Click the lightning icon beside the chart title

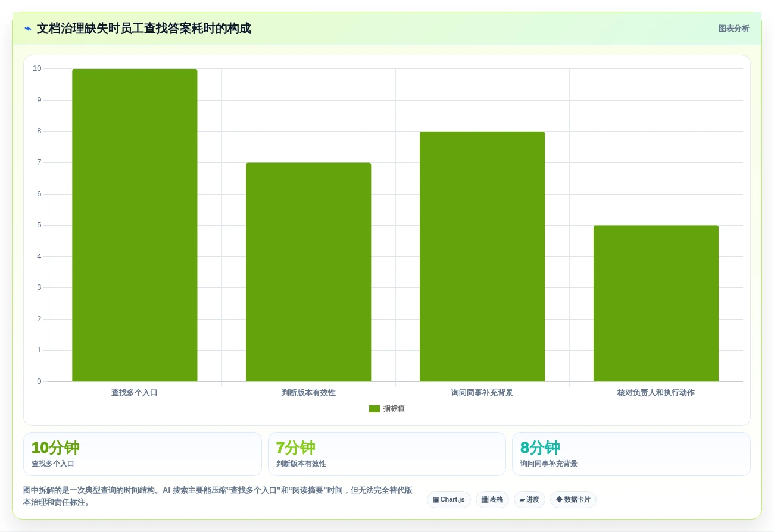click(28, 29)
